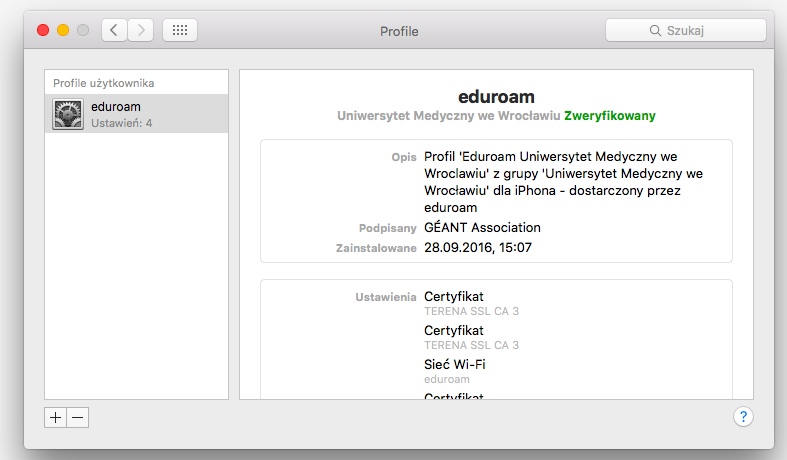
Task: Select the first Certyfikat entry under Ustawienia
Action: click(x=454, y=296)
